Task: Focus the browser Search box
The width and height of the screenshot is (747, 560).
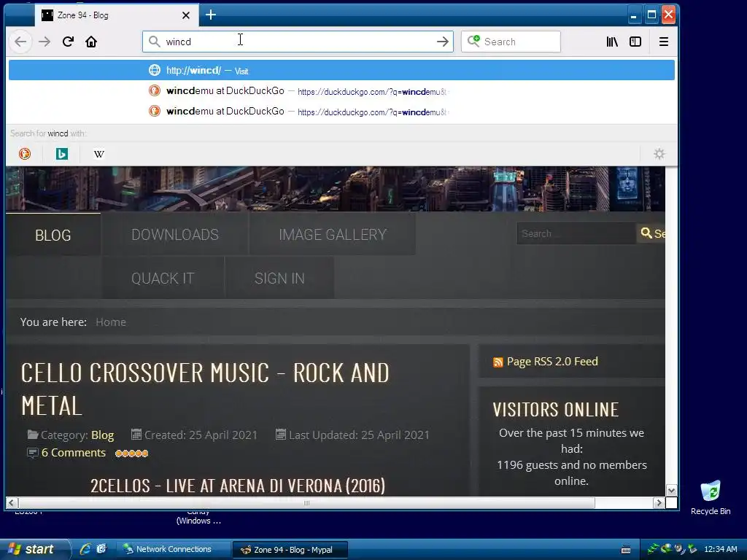Action: click(x=511, y=42)
